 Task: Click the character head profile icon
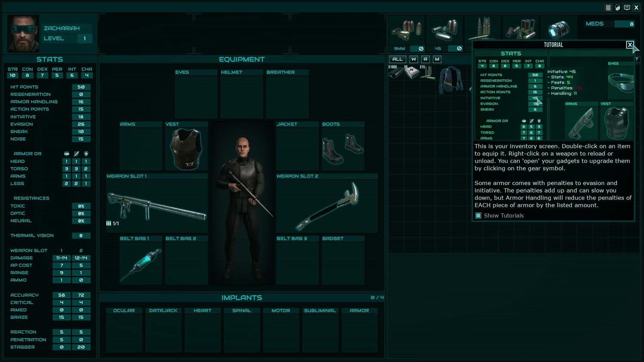point(617,7)
